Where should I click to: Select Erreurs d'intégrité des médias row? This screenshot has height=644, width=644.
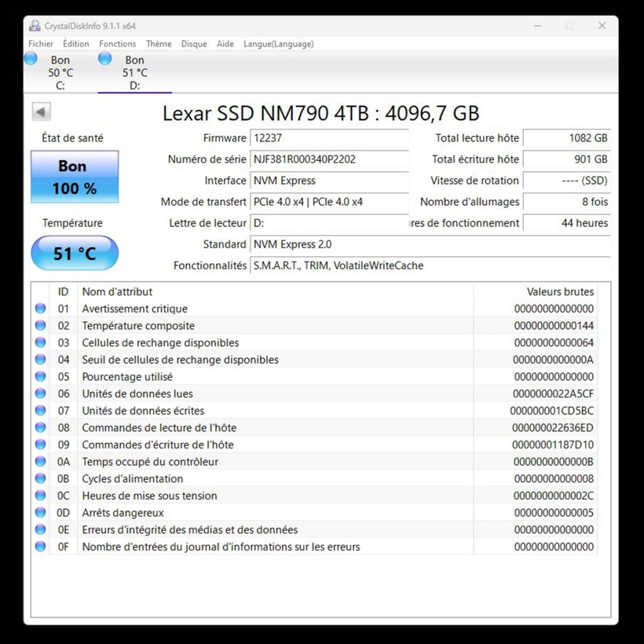pos(314,530)
